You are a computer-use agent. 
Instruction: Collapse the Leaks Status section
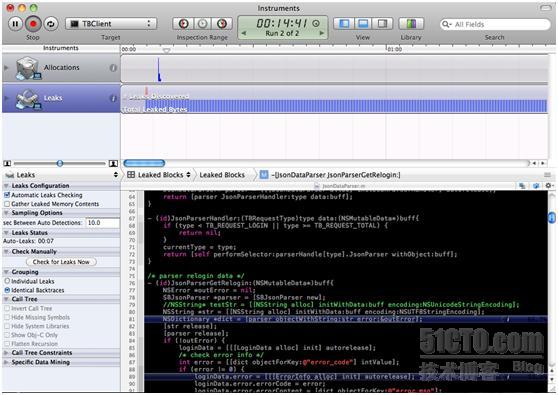click(6, 233)
